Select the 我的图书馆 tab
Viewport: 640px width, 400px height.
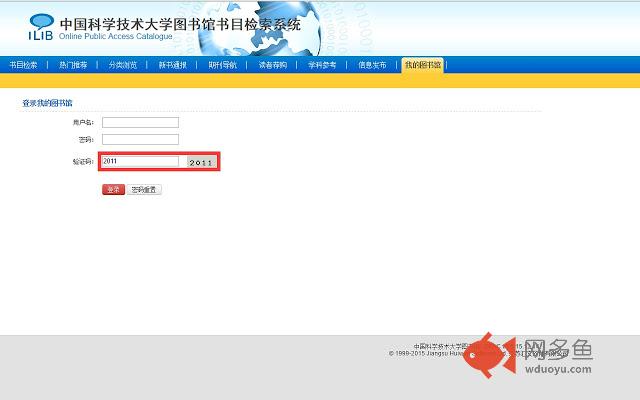coord(423,65)
